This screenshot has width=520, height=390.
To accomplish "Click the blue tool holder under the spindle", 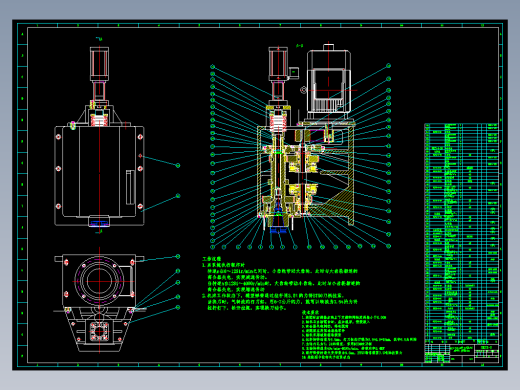I will point(278,229).
